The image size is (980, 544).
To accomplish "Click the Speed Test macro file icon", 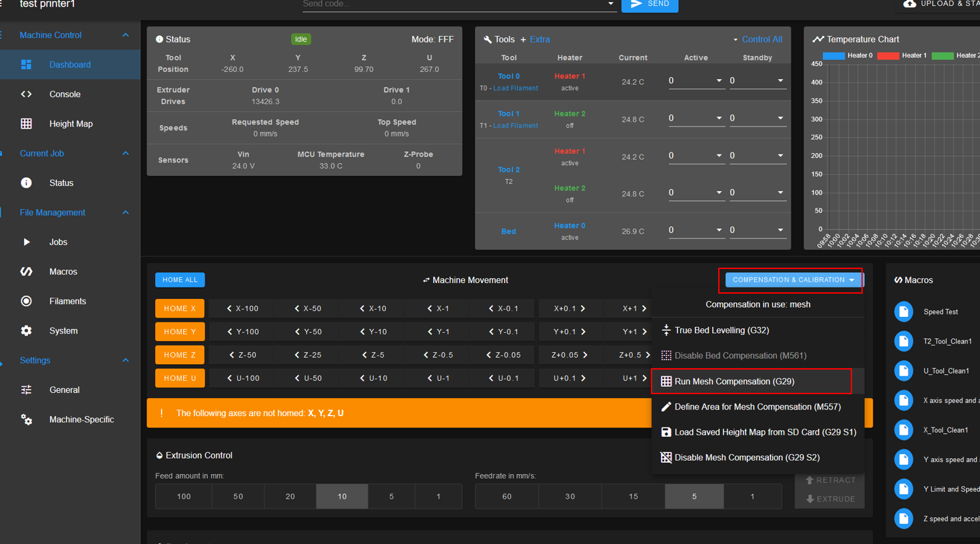I will point(903,312).
